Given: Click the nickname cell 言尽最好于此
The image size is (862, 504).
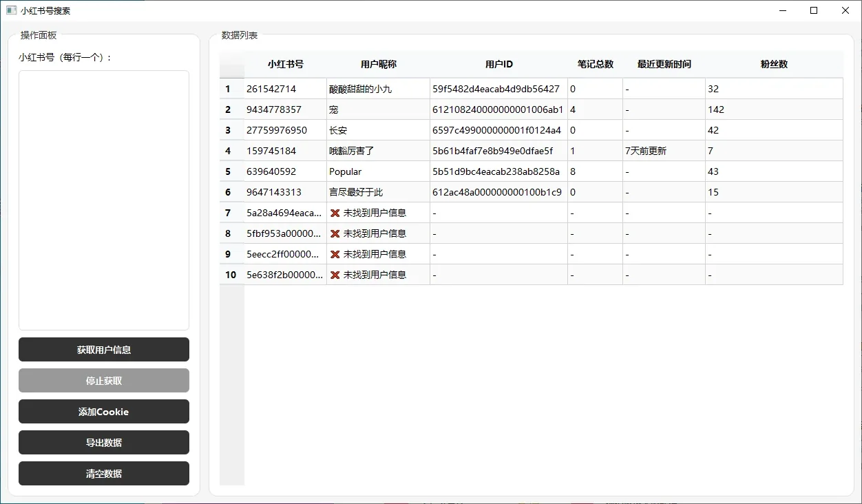Looking at the screenshot, I should coord(379,192).
